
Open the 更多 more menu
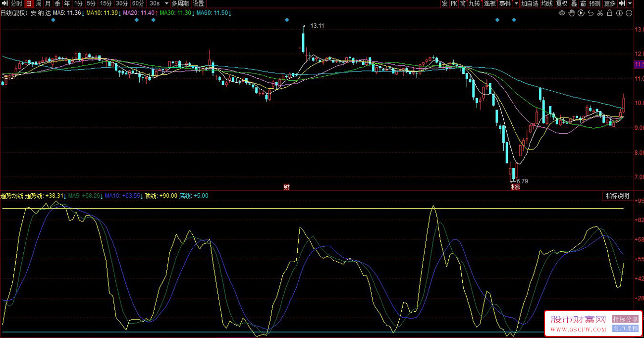pos(610,3)
